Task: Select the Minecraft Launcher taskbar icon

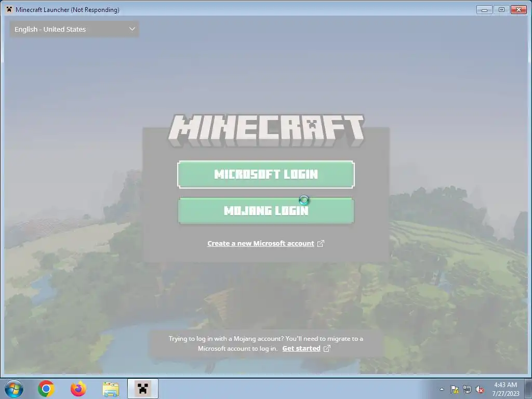Action: coord(143,389)
